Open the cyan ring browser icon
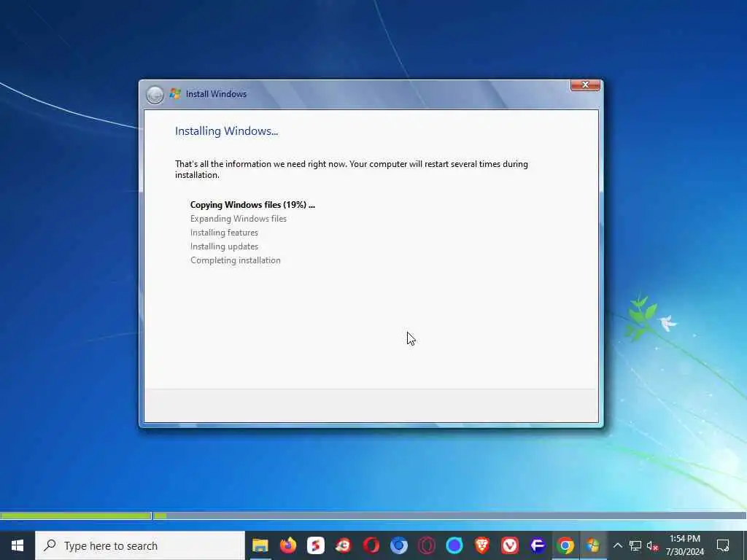Viewport: 747px width, 560px height. (x=454, y=545)
